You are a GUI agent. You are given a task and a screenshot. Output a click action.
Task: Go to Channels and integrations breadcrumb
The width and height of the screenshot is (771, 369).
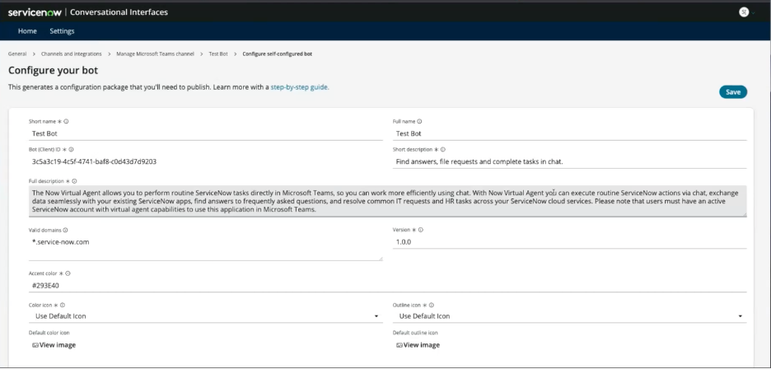click(71, 54)
